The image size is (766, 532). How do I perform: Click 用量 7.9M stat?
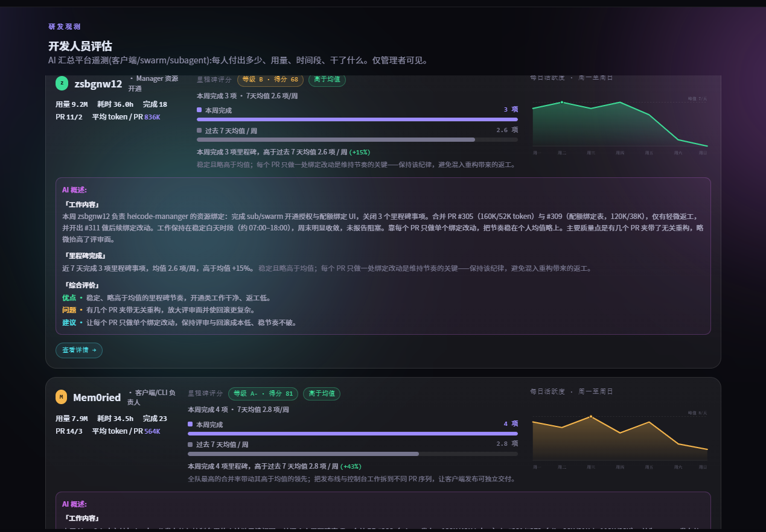point(72,419)
